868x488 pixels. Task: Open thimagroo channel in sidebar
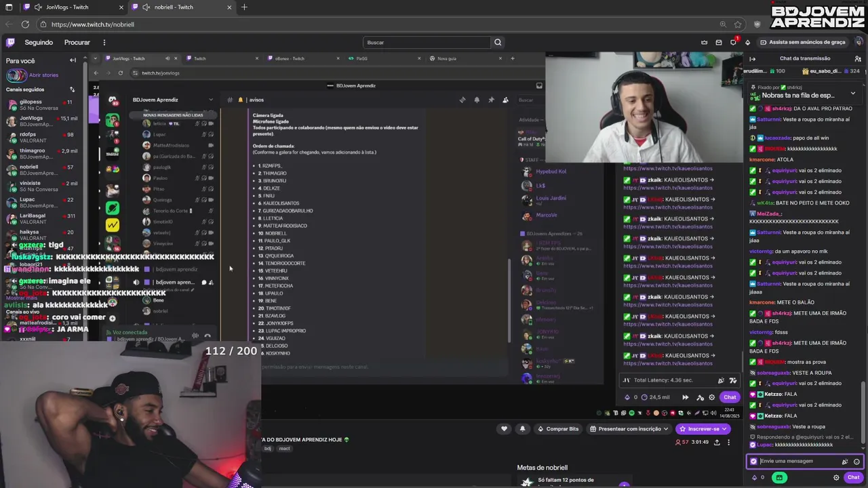click(42, 154)
